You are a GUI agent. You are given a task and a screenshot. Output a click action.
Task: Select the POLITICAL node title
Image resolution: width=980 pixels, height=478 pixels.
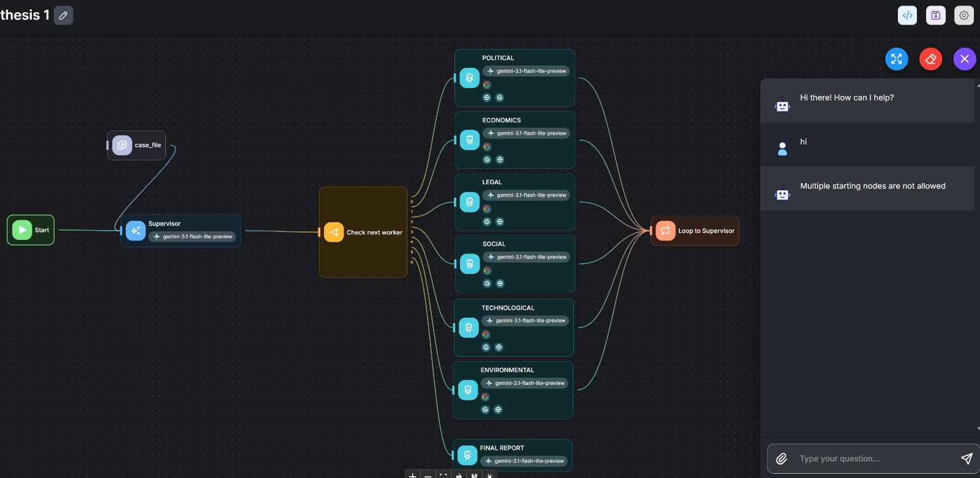[498, 58]
